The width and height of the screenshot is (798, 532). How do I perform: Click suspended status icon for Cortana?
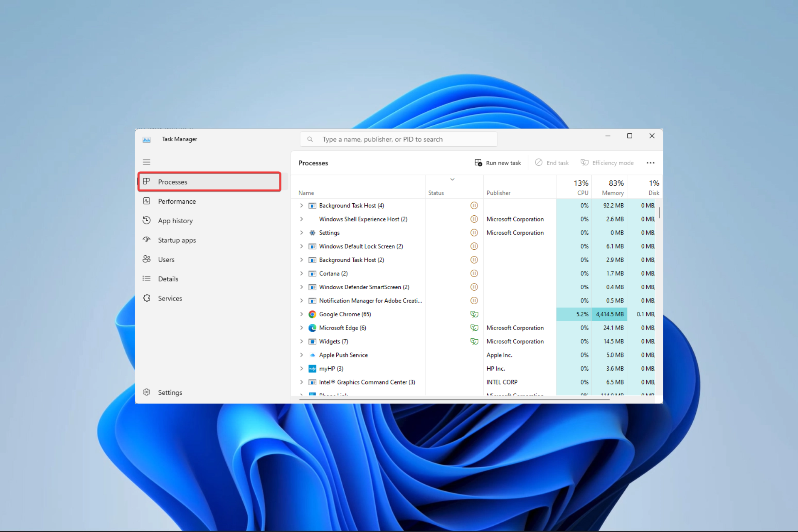(x=474, y=273)
